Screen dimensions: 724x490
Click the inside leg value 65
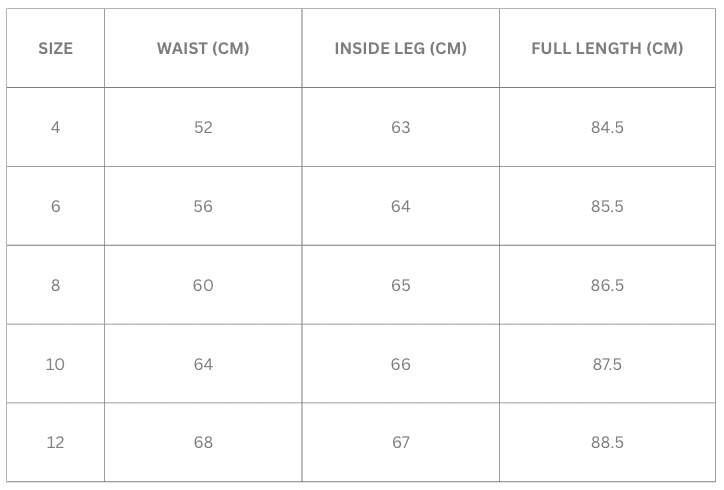[400, 285]
